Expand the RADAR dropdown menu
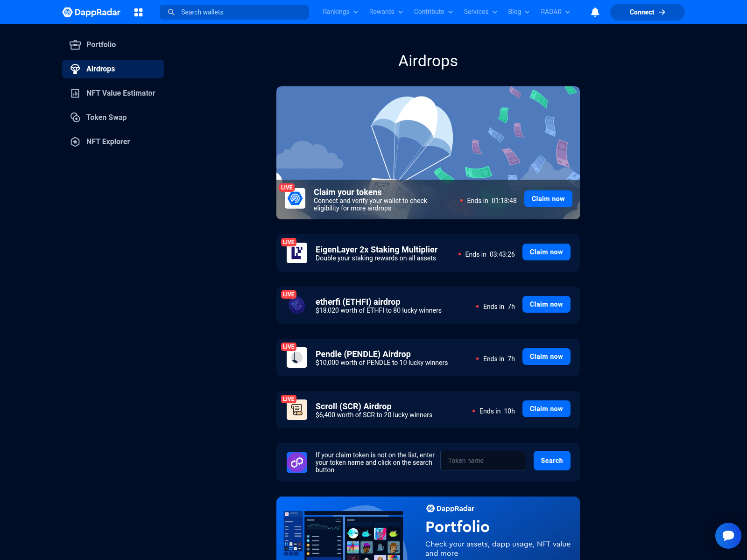This screenshot has width=747, height=560. 554,12
